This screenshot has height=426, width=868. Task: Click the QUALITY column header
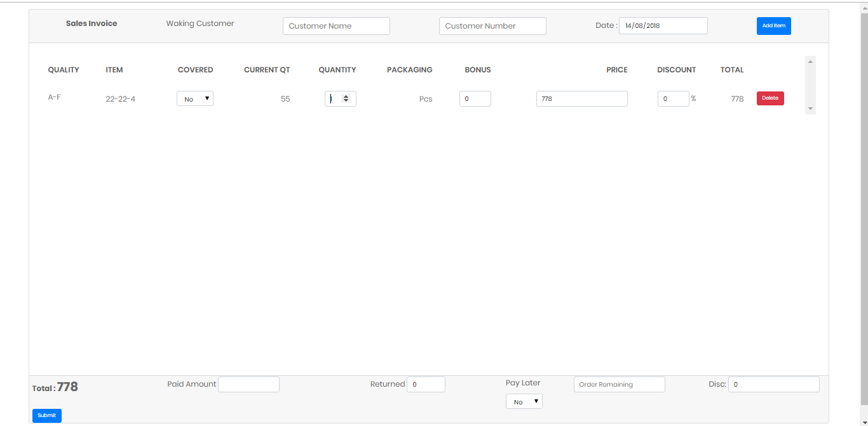64,70
